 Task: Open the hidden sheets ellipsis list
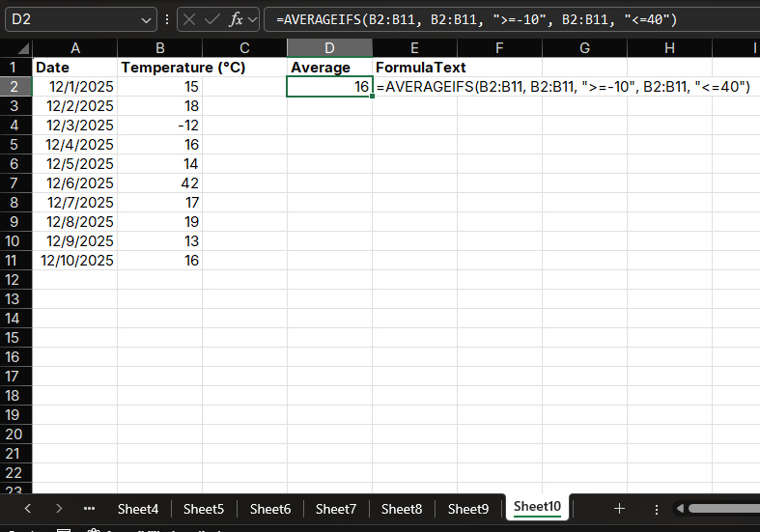click(x=90, y=508)
